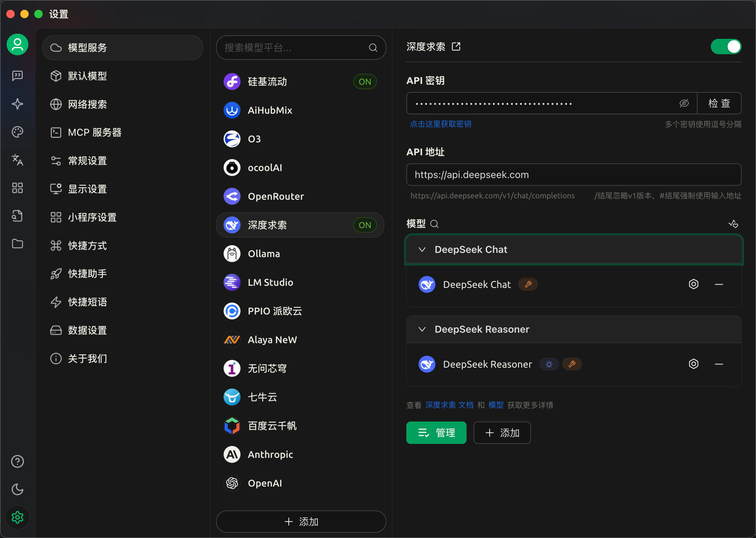
Task: Select the OpenRouter provider
Action: pyautogui.click(x=300, y=196)
